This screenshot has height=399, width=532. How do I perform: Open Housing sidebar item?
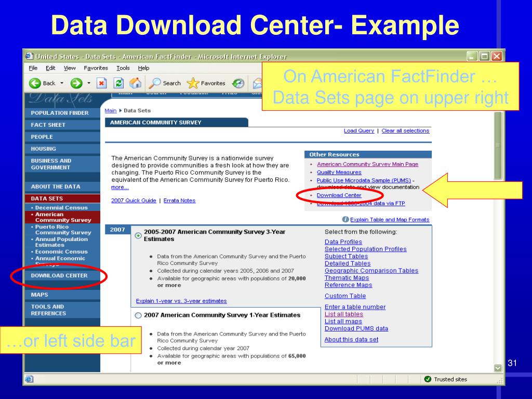62,149
